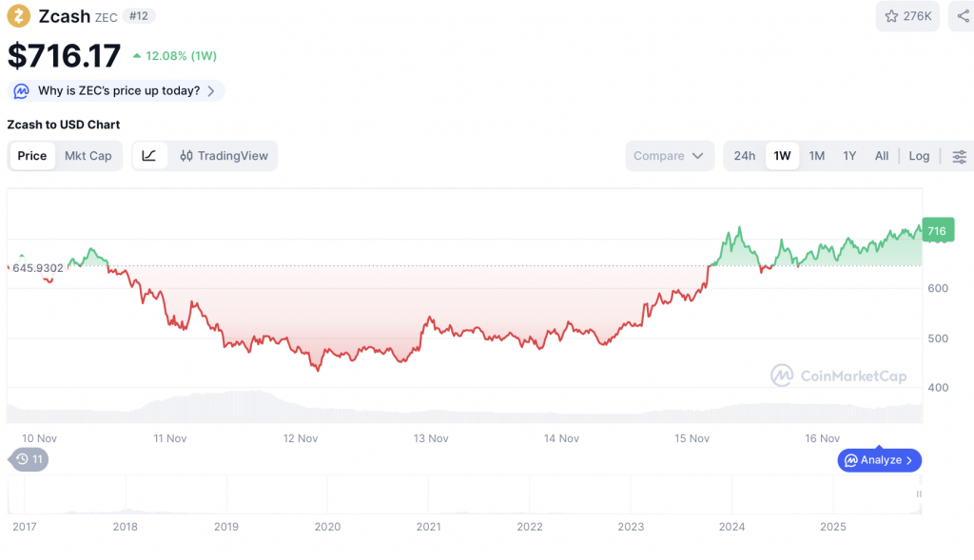Click the green 716 current price label

[x=937, y=230]
